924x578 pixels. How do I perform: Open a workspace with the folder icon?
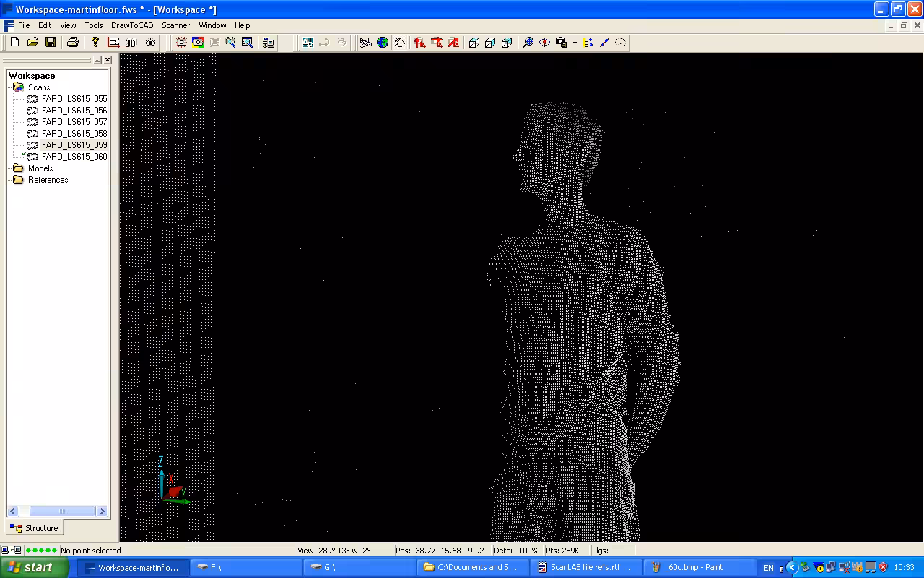pos(32,43)
